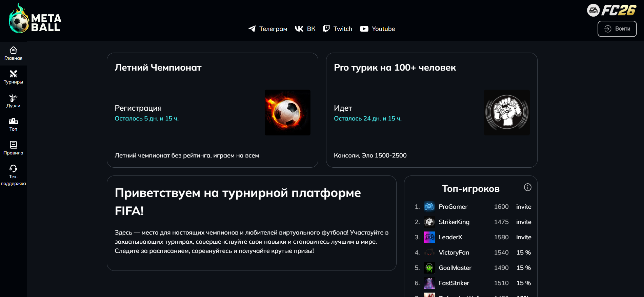Open the Pro турик на 100+ человек title

coord(395,68)
